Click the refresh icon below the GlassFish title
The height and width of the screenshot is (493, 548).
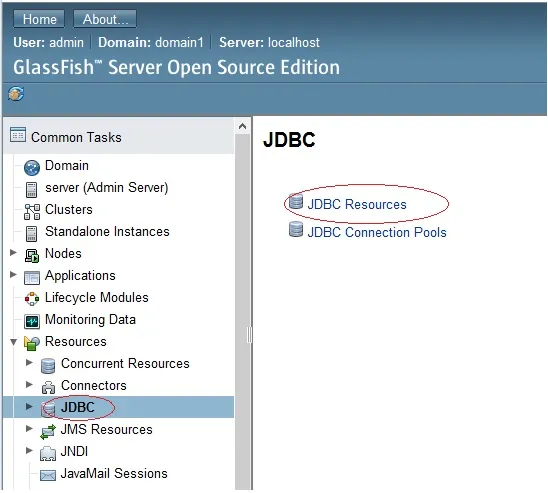click(16, 94)
